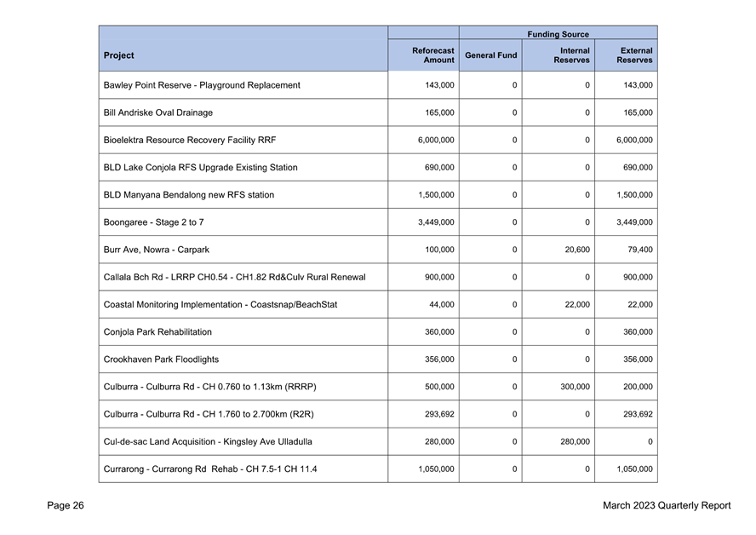
Task: Click the 'Reforecast Amount' column header
Action: tap(433, 55)
